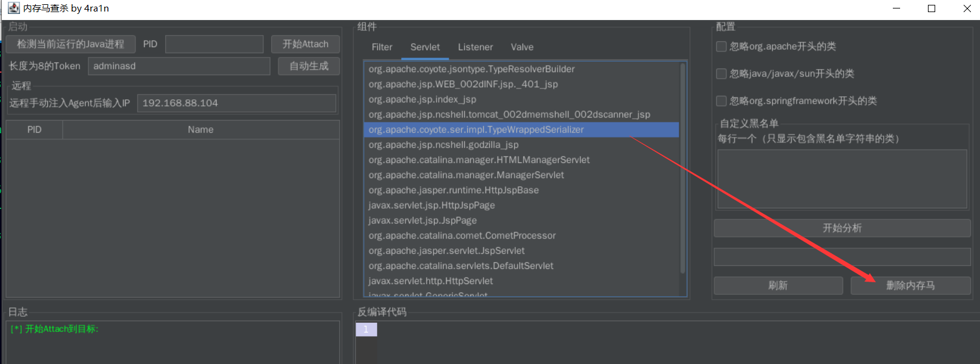
Task: Enable ignore java/javax/sun classes checkbox
Action: click(x=722, y=74)
